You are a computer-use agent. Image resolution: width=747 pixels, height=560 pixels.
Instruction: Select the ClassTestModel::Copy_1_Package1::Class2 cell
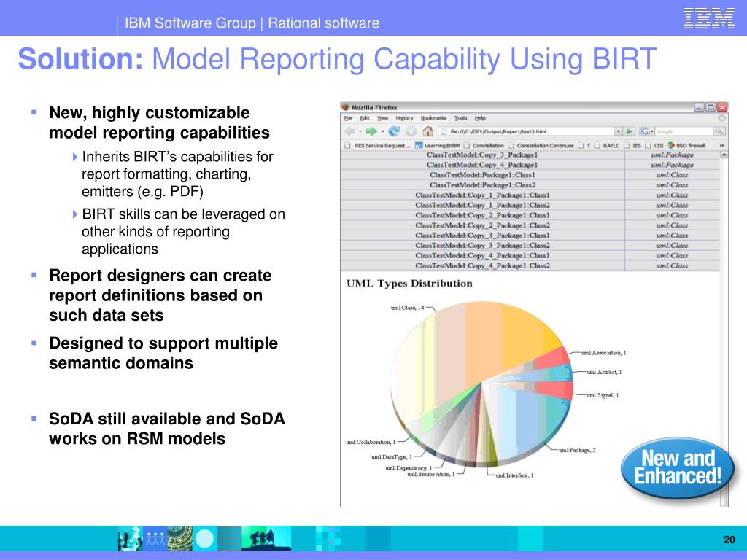(x=482, y=205)
